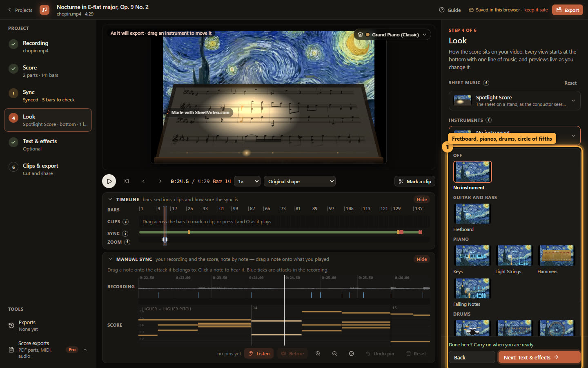Open the Original shape dropdown
Image resolution: width=588 pixels, height=368 pixels.
[300, 181]
